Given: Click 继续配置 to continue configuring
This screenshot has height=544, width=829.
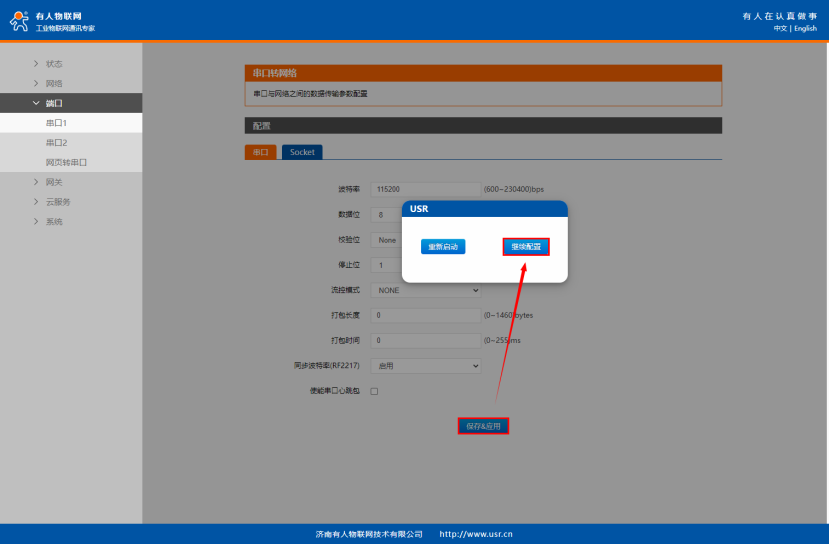Looking at the screenshot, I should 526,247.
